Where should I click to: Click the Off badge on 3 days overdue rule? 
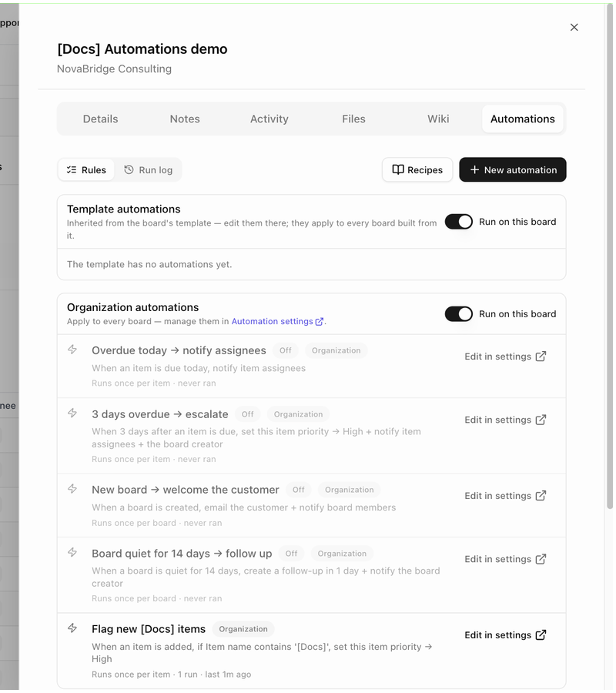coord(249,416)
